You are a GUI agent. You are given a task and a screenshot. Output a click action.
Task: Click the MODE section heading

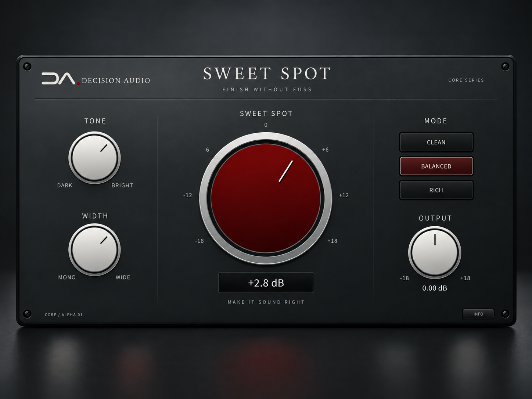436,121
